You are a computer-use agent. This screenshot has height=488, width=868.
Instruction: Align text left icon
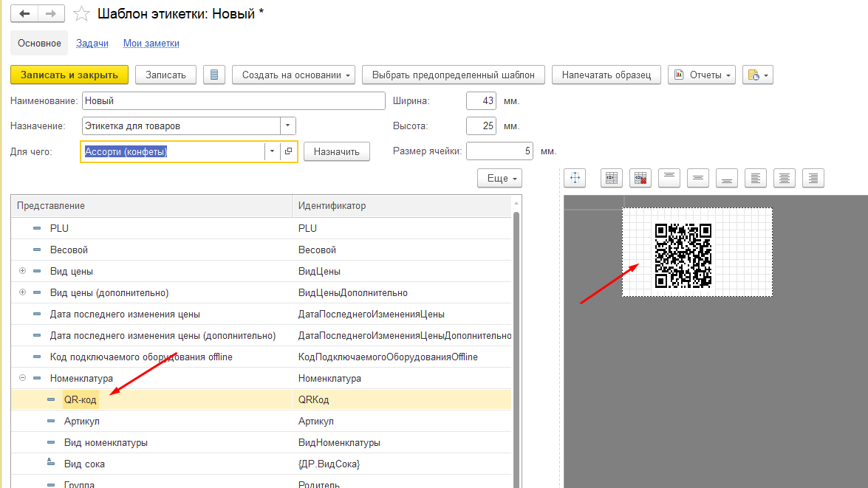coord(755,178)
